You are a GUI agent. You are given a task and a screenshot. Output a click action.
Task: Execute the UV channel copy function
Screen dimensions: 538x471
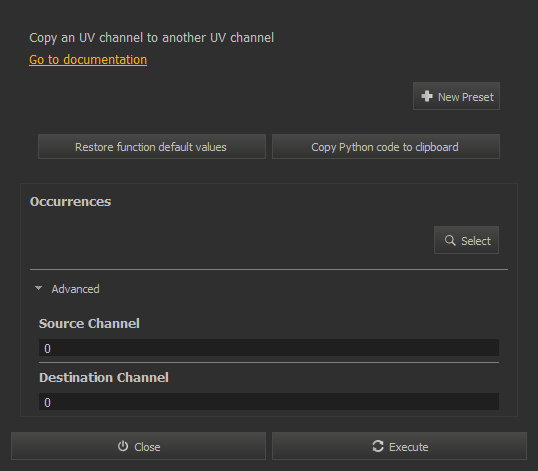[399, 446]
